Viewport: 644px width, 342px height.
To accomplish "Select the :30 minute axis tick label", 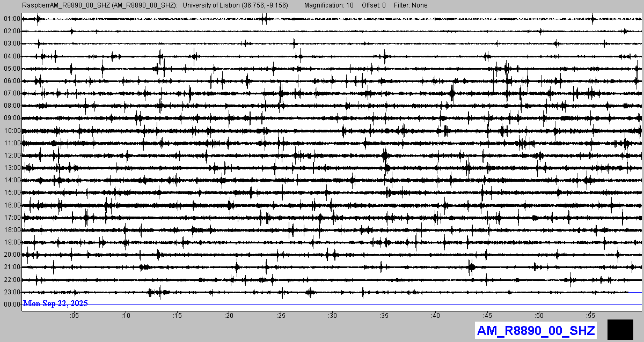I will [x=332, y=316].
